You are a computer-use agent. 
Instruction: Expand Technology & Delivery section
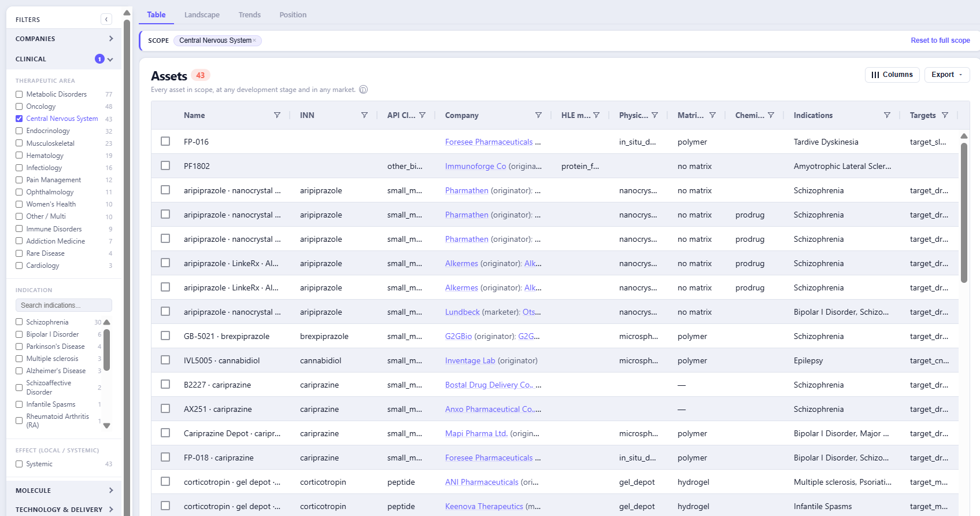[64, 510]
